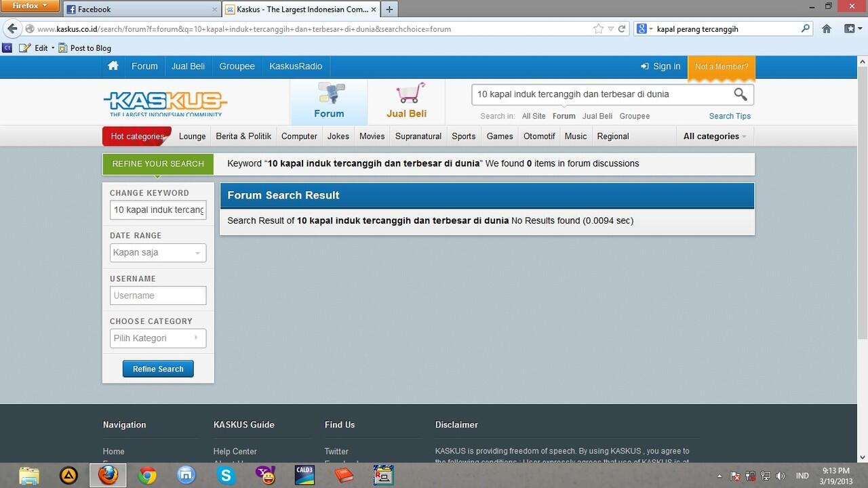
Task: Open Skype from the taskbar
Action: coord(226,475)
